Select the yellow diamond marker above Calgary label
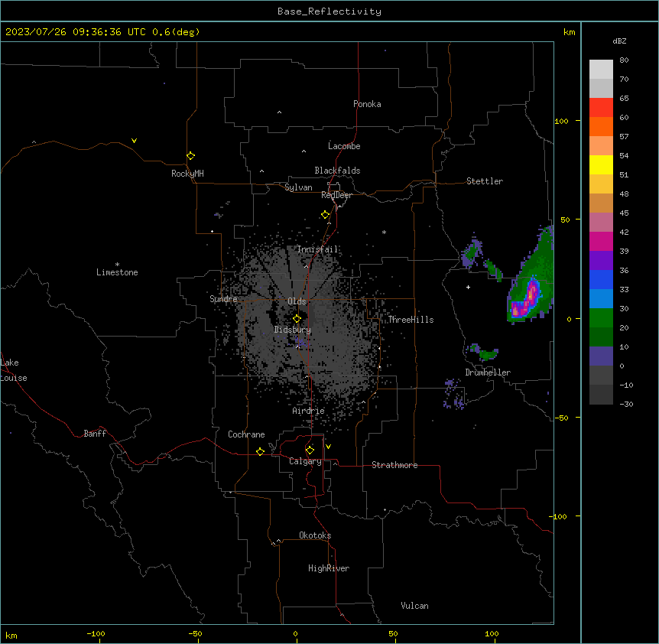This screenshot has width=659, height=644. 310,450
